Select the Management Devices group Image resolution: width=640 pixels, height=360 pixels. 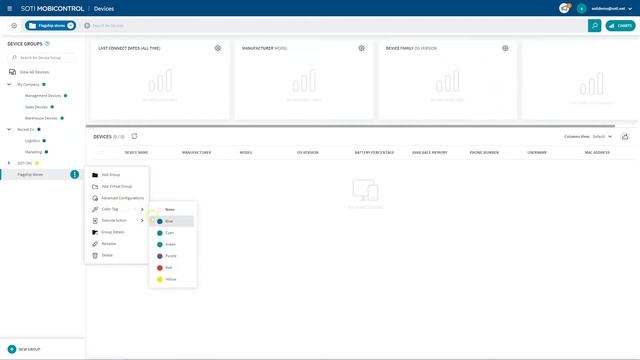[x=43, y=96]
